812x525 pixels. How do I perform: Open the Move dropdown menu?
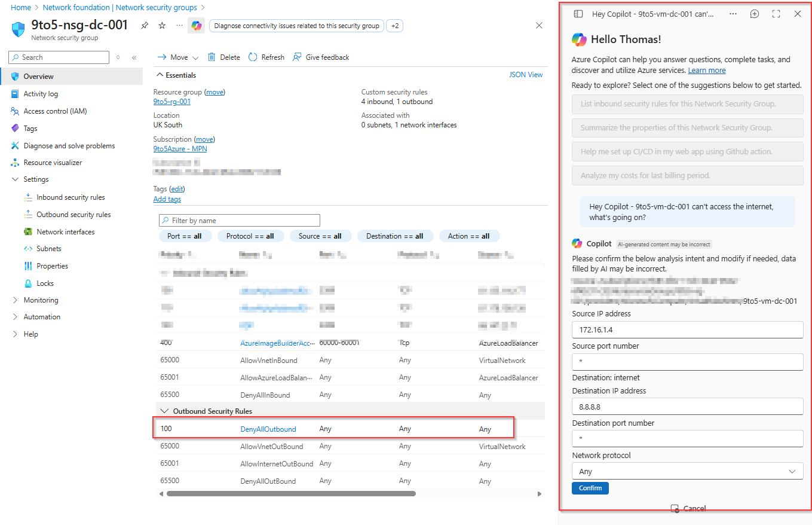point(178,57)
